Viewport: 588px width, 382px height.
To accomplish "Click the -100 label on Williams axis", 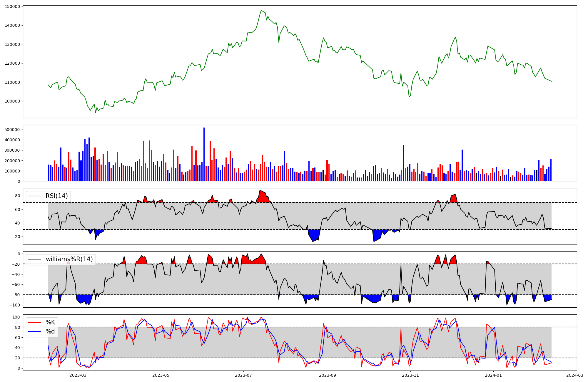I will pos(15,305).
